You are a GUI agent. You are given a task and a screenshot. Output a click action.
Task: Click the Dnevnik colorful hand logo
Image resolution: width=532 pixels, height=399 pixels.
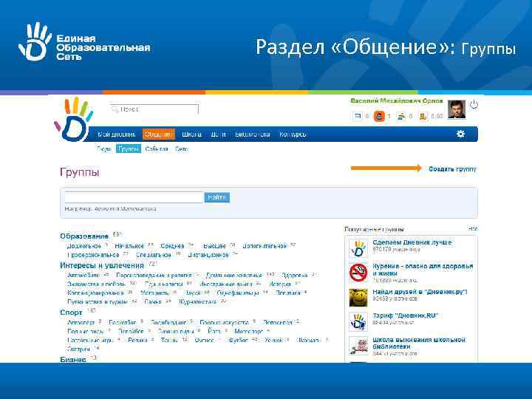point(73,120)
